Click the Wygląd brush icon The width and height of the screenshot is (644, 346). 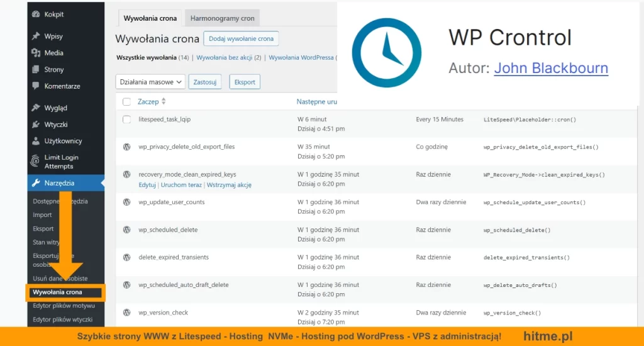[x=36, y=108]
